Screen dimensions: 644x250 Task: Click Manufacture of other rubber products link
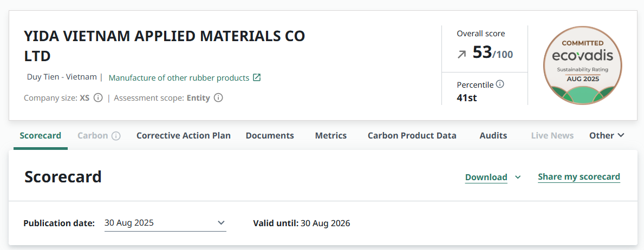(x=179, y=77)
